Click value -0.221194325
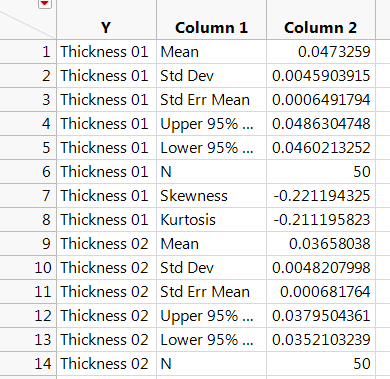This screenshot has width=390, height=379. click(322, 196)
